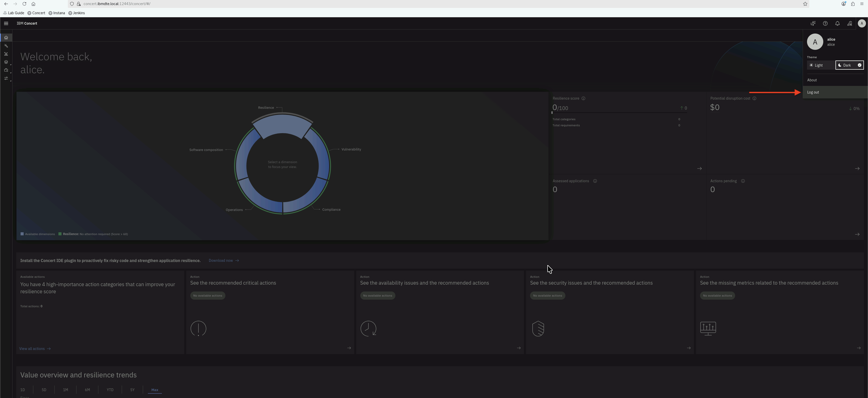Select the Software composition dimension label
The width and height of the screenshot is (868, 398).
(x=206, y=150)
